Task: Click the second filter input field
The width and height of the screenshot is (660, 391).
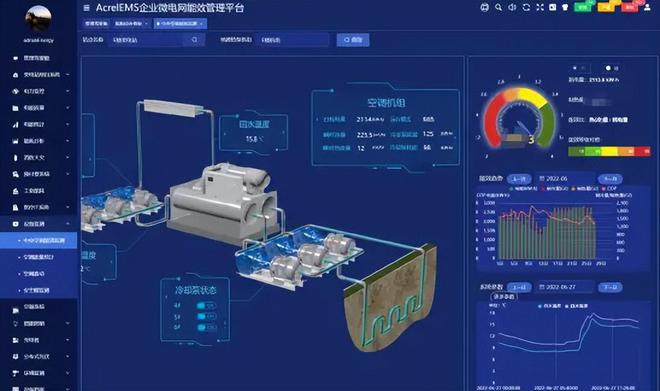Action: [x=293, y=40]
